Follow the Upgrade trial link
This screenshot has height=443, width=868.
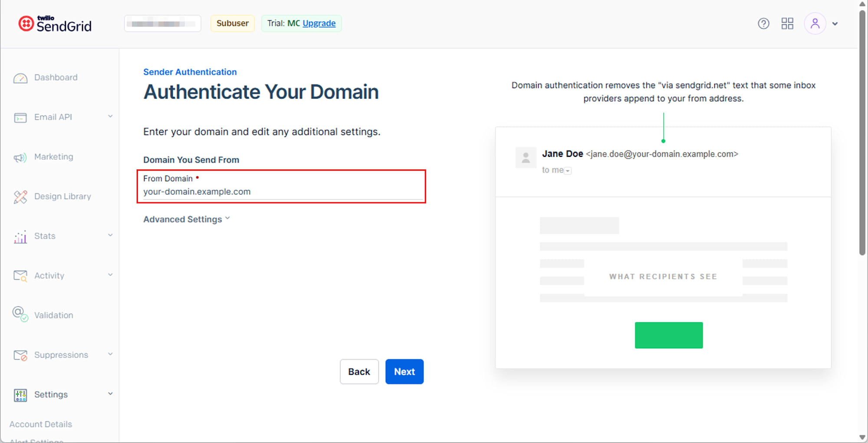[319, 23]
